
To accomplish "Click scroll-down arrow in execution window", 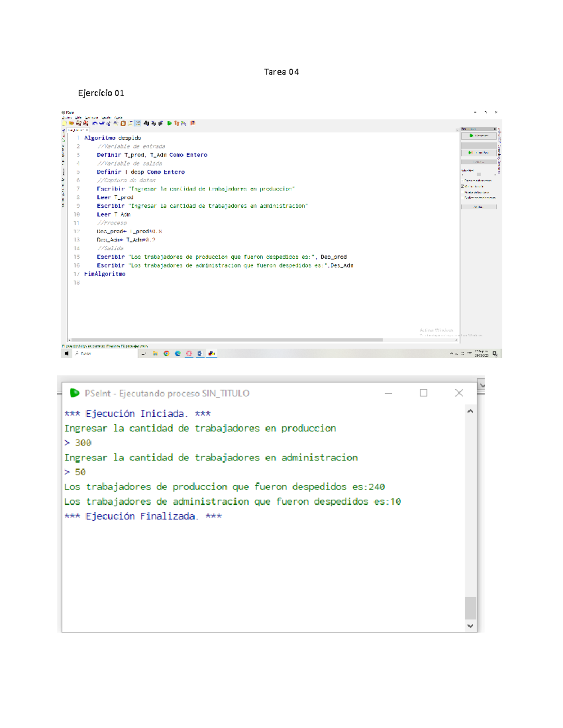I will [x=470, y=626].
